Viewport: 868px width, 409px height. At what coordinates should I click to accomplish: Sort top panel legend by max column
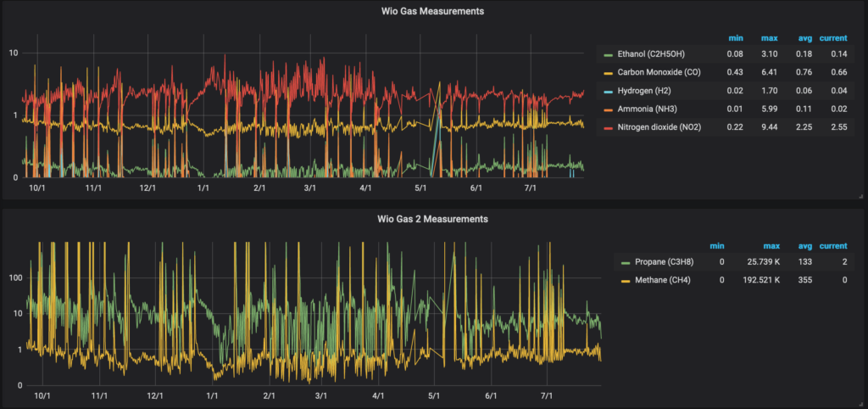point(771,38)
